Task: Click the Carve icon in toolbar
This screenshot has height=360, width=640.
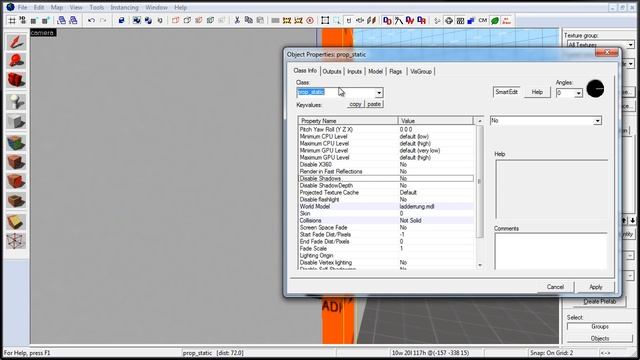Action: point(121,20)
